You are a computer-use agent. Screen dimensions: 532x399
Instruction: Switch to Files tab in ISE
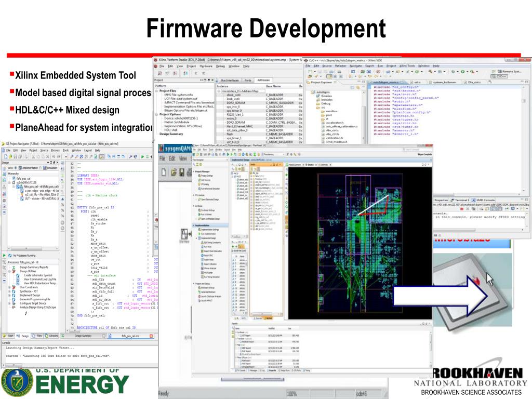(x=37, y=336)
